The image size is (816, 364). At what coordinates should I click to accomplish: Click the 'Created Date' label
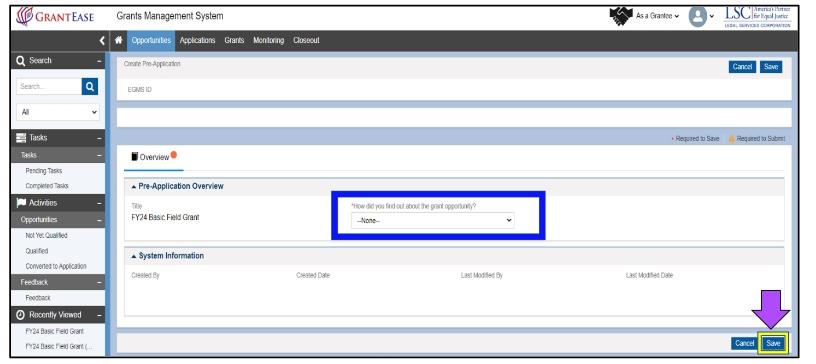tap(313, 275)
